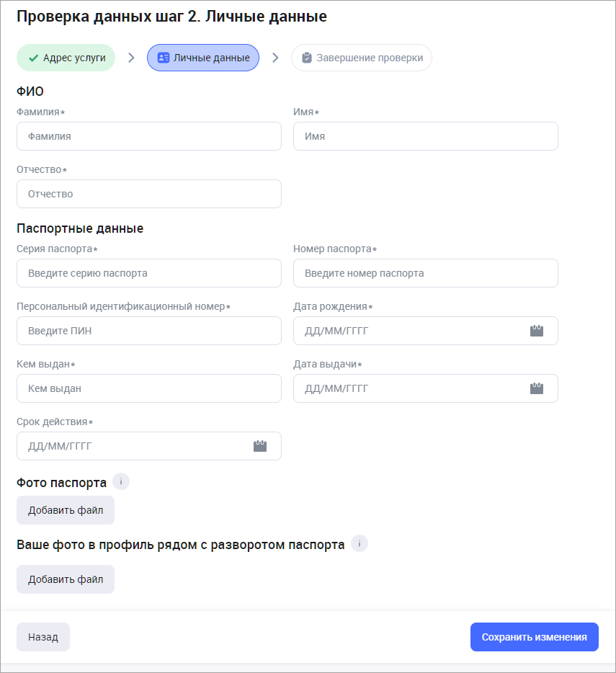The width and height of the screenshot is (616, 673).
Task: Open the Завершение проверки step
Action: coord(362,58)
